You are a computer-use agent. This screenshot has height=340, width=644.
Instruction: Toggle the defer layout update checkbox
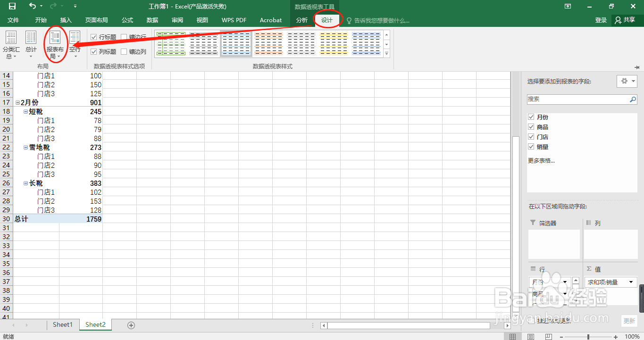pyautogui.click(x=531, y=321)
